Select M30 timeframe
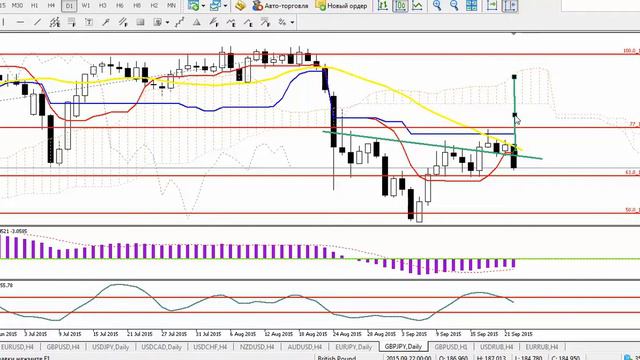This screenshot has height=360, width=640. (x=17, y=5)
